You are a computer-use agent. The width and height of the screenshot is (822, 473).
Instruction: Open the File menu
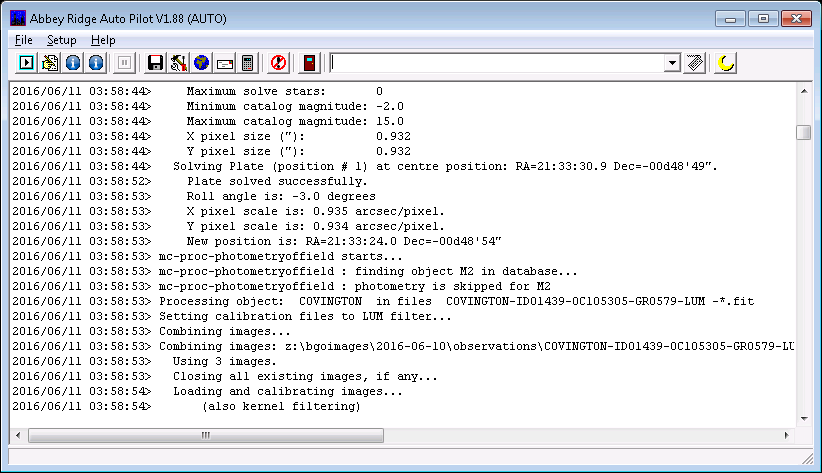pyautogui.click(x=24, y=40)
